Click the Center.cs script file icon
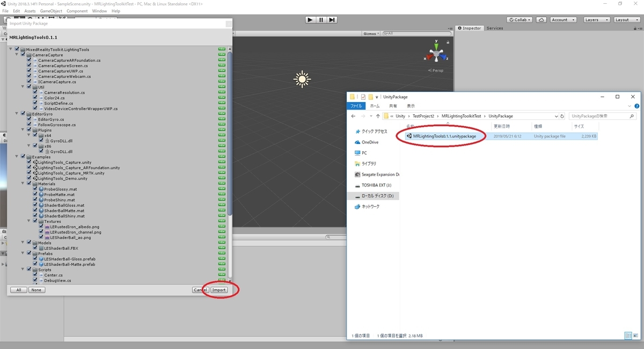 [x=41, y=275]
